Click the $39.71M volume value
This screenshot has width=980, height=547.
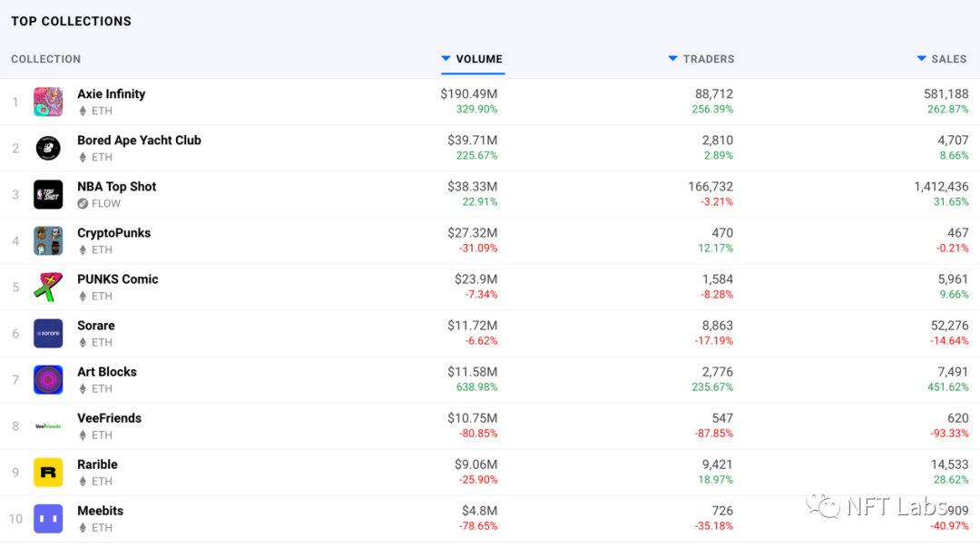pos(473,140)
